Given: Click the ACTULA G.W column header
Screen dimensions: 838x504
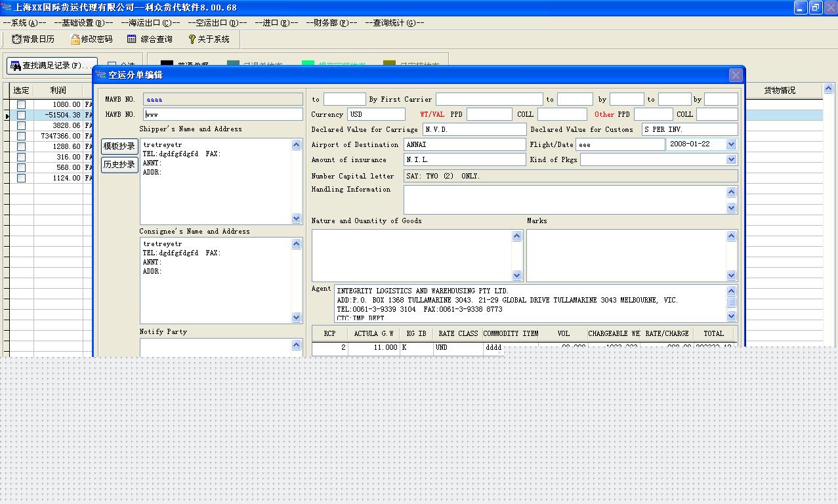Looking at the screenshot, I should click(x=373, y=333).
